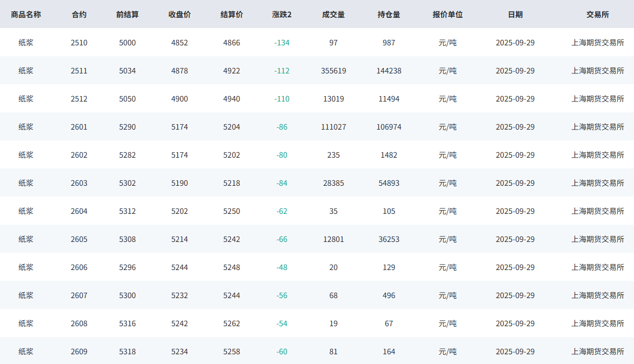
Task: Click the 成交量 column header
Action: click(333, 15)
